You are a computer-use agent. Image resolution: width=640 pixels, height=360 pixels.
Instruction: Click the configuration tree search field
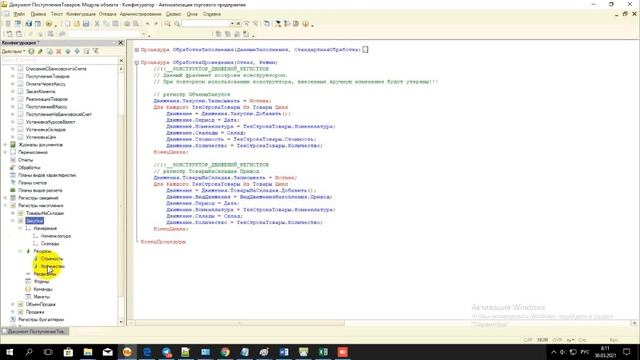coord(60,60)
